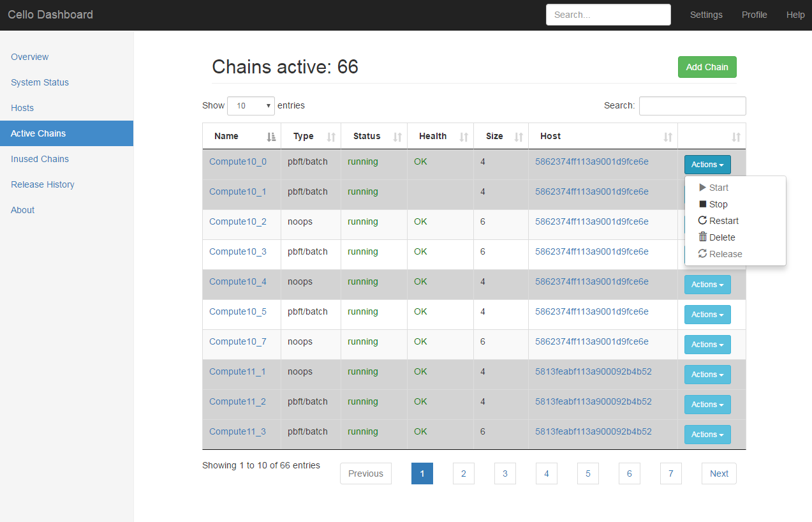Go to Release History sidebar item
The width and height of the screenshot is (812, 522).
tap(43, 184)
